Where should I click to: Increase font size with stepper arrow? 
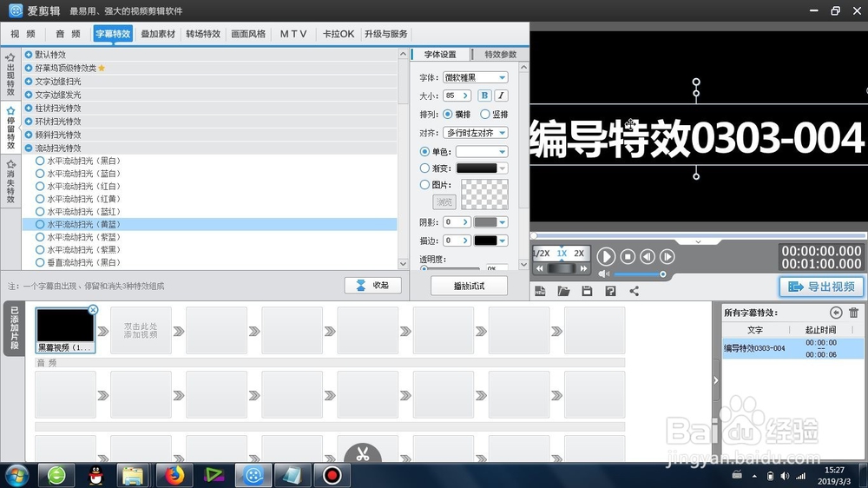tap(465, 96)
